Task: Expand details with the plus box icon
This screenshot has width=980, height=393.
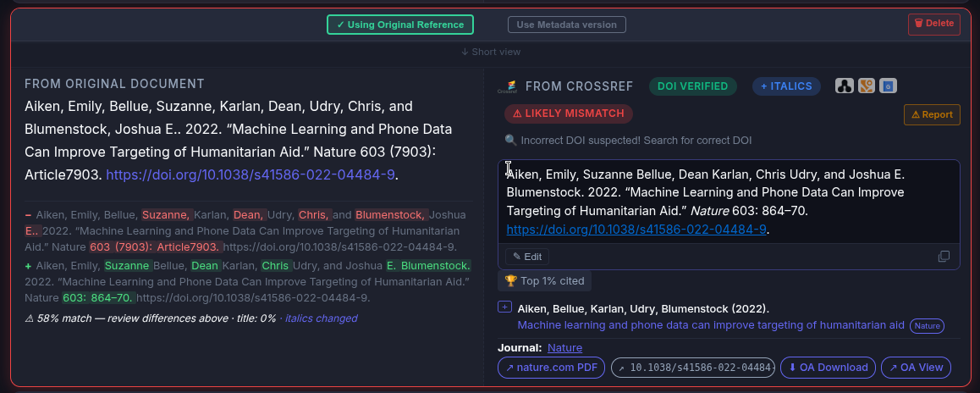Action: pyautogui.click(x=504, y=307)
